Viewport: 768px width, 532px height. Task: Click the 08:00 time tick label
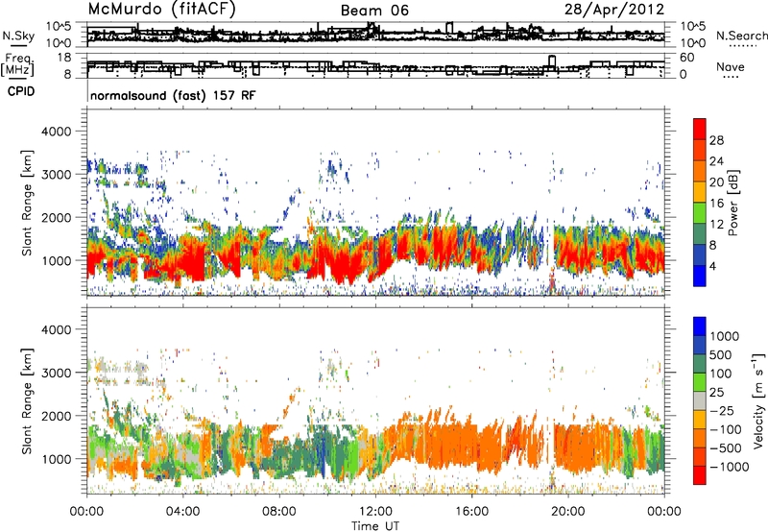[278, 512]
